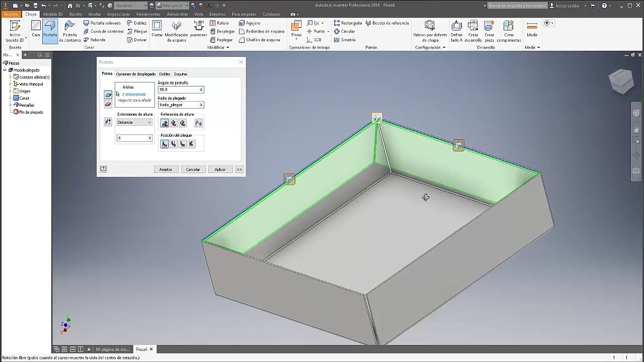
Task: Open Ángulo de pestaña arrow menu
Action: [x=201, y=89]
